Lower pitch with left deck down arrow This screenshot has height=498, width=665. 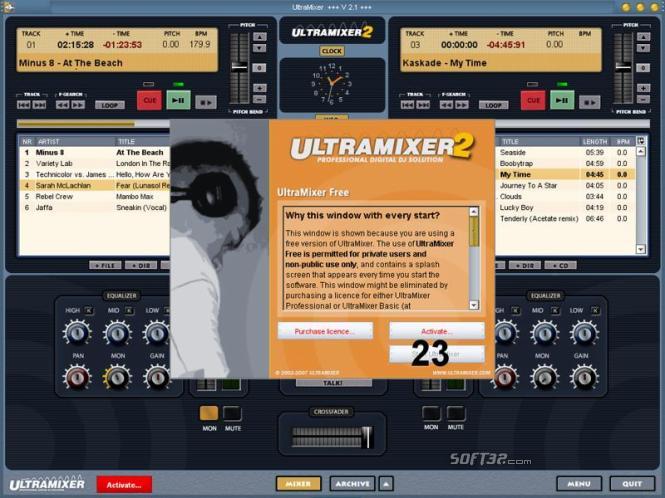click(x=260, y=48)
